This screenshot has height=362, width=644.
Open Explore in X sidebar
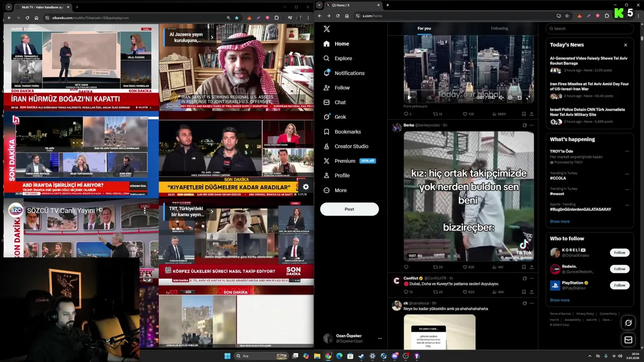click(338, 58)
